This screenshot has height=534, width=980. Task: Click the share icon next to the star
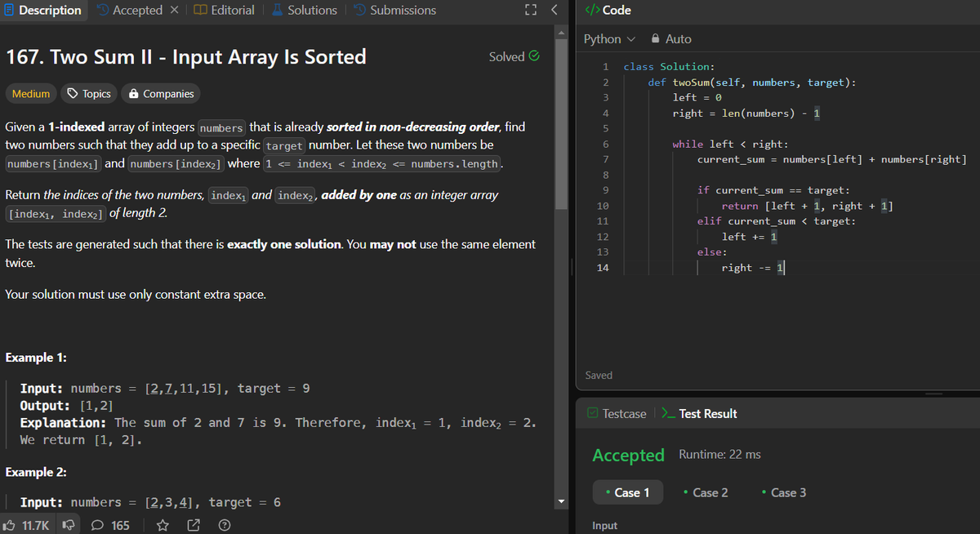coord(193,525)
